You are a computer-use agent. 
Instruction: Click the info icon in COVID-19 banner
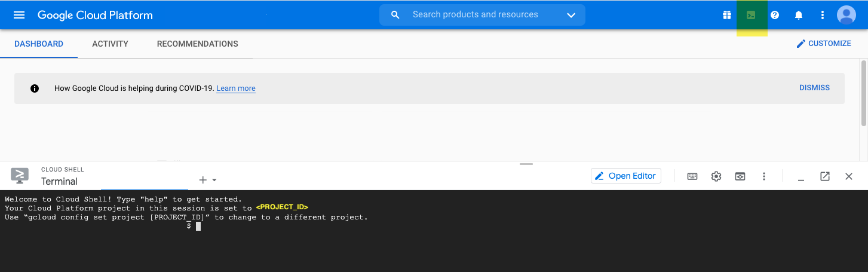tap(35, 88)
